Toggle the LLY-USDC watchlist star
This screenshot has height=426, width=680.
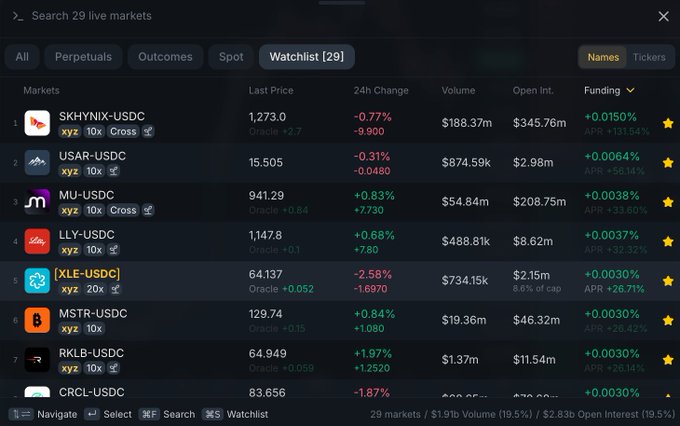[x=668, y=241]
